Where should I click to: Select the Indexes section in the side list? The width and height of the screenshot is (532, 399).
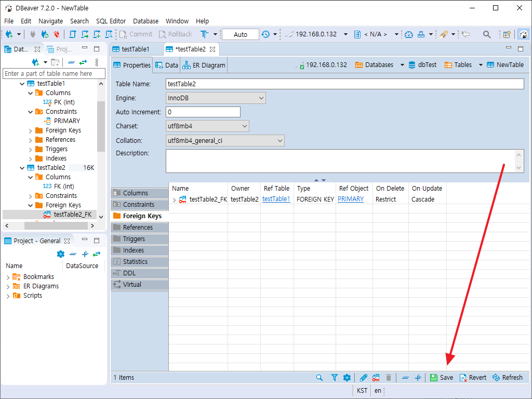[139, 250]
